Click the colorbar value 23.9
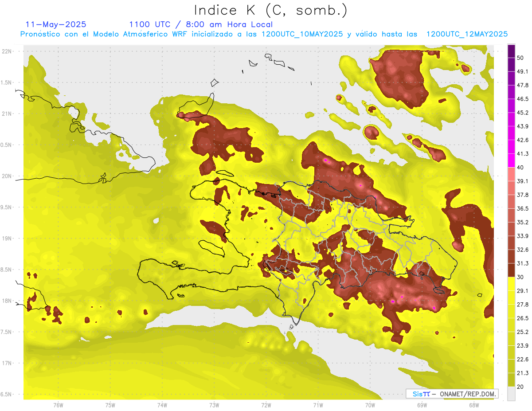532x411 pixels. 522,346
